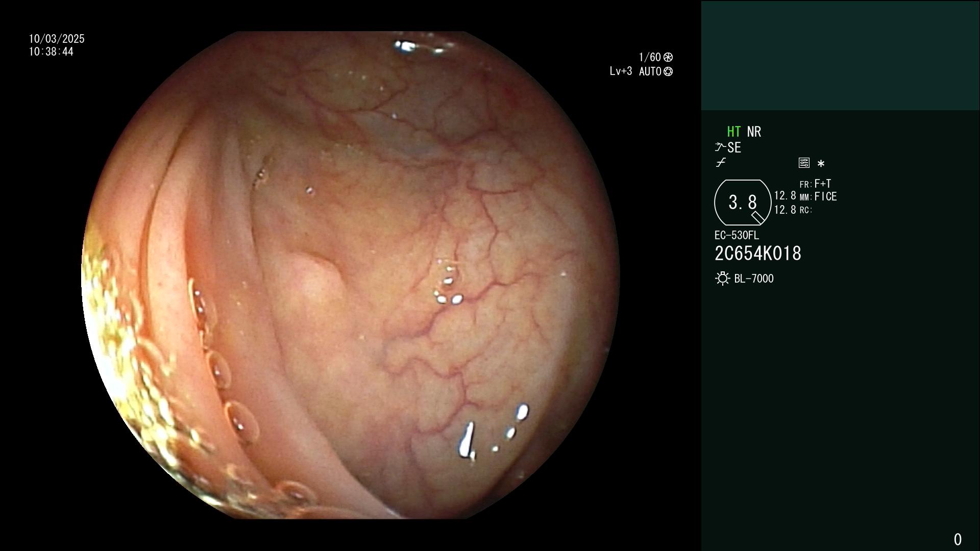Click the iris icon beside AUTO

(x=668, y=71)
